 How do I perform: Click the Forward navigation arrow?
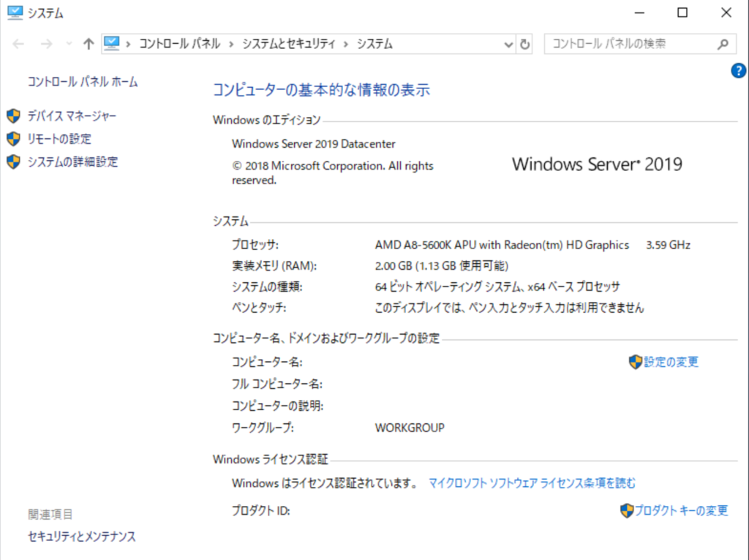pos(46,44)
